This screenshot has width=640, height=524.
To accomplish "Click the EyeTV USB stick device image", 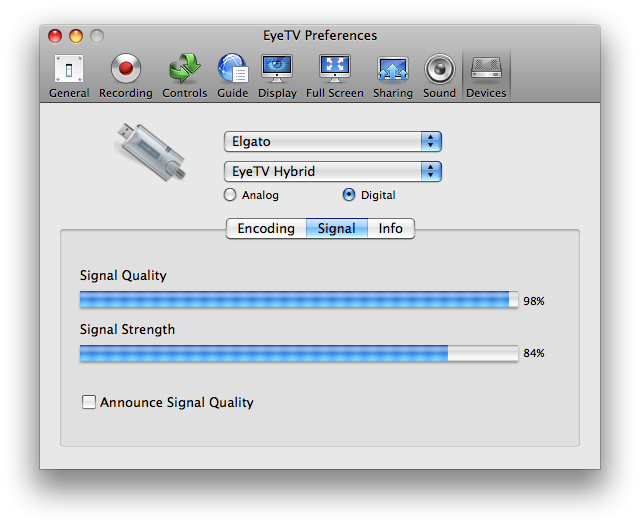I will tap(150, 152).
